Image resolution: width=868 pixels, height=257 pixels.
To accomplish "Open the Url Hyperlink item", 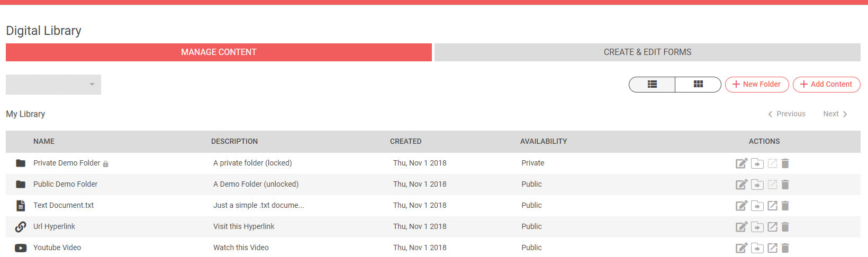I will (54, 227).
